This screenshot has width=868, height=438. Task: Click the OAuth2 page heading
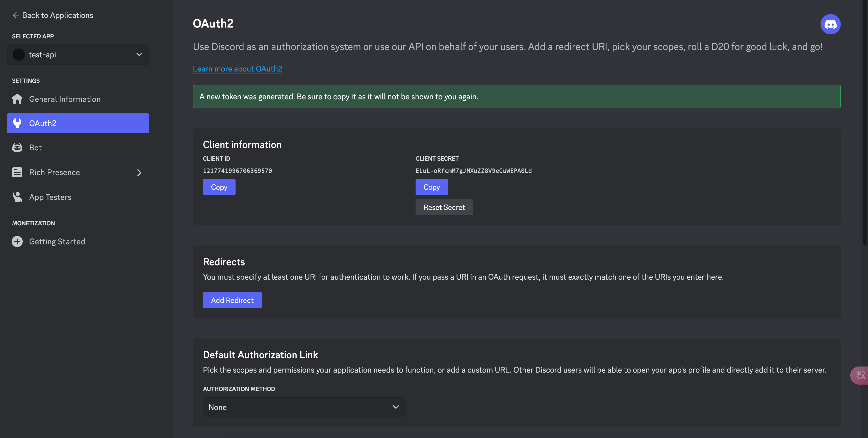(x=213, y=23)
